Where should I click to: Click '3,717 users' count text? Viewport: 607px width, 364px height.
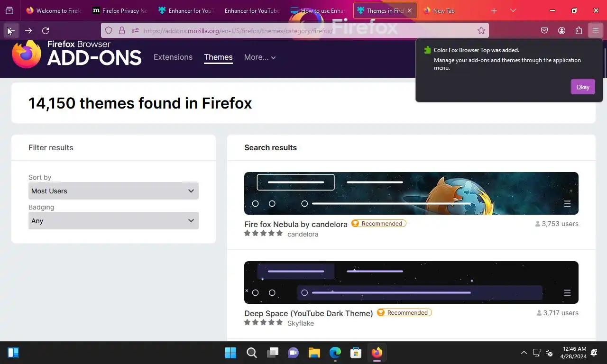coord(561,313)
